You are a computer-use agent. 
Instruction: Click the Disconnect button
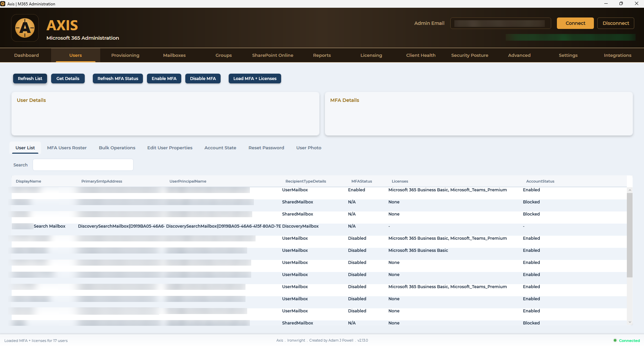click(x=616, y=23)
